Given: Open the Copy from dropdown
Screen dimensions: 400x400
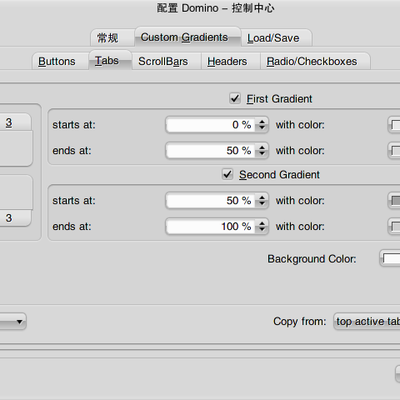Looking at the screenshot, I should tap(367, 321).
